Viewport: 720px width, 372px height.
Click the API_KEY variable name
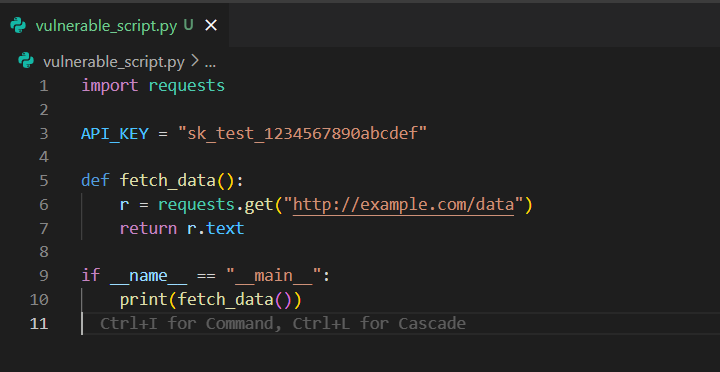(115, 134)
